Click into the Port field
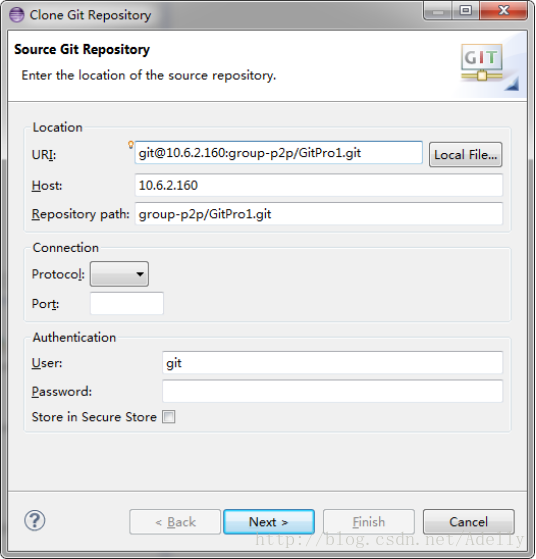Screen dimensions: 536x559 coord(127,303)
